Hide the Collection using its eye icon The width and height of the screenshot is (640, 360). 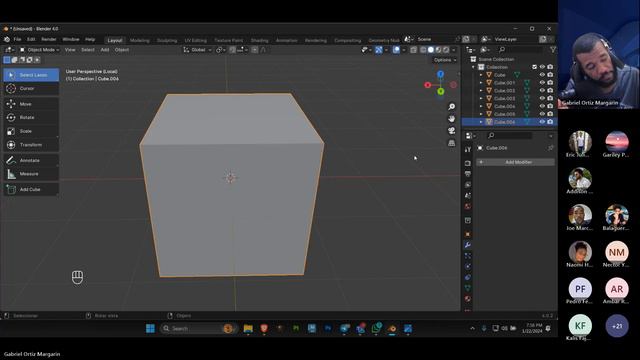[x=542, y=67]
